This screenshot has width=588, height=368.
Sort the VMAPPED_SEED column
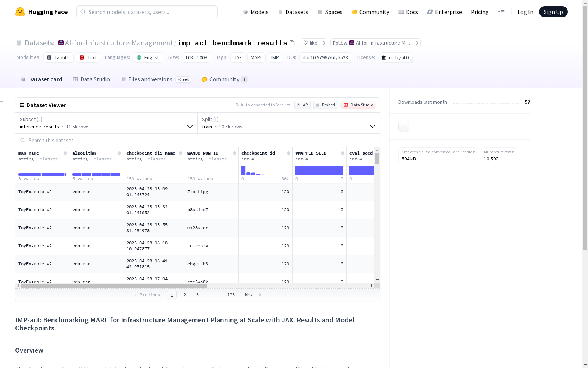[x=343, y=153]
